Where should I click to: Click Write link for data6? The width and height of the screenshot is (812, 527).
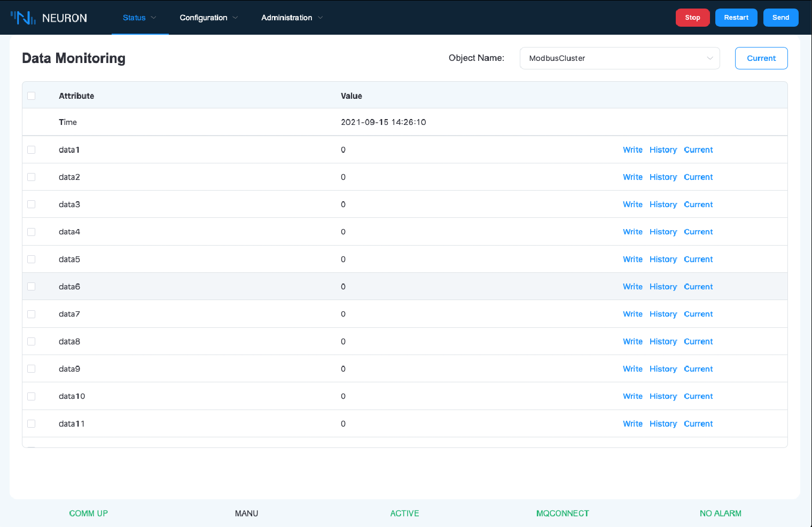click(x=633, y=286)
